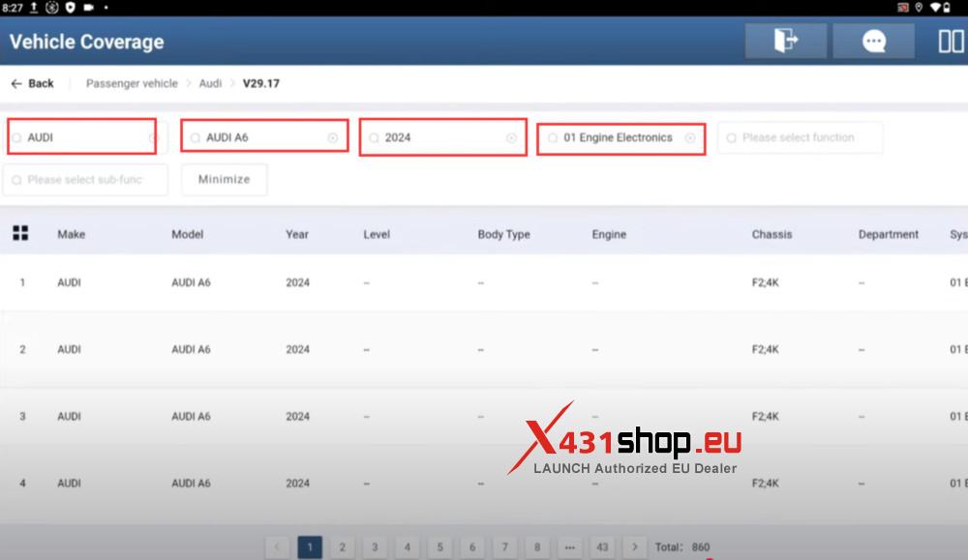The height and width of the screenshot is (560, 968).
Task: Clear the 2024 year filter
Action: (x=513, y=137)
